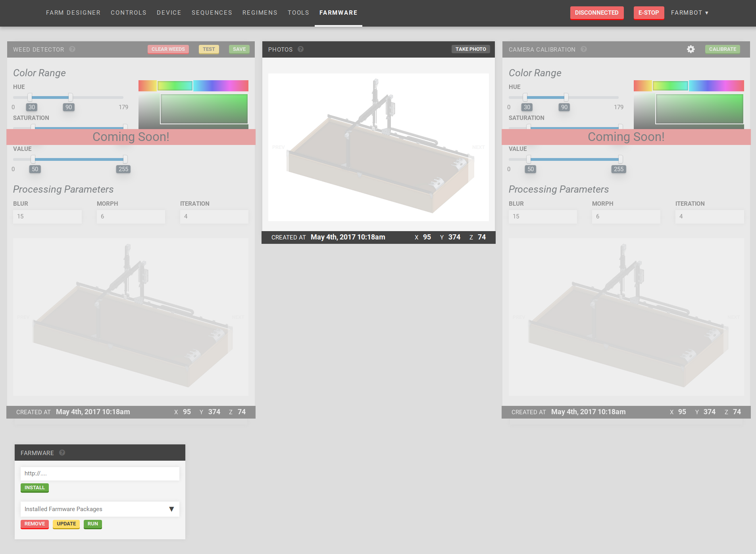Open the Farm Designer tab
Viewport: 756px width, 554px height.
pyautogui.click(x=73, y=13)
